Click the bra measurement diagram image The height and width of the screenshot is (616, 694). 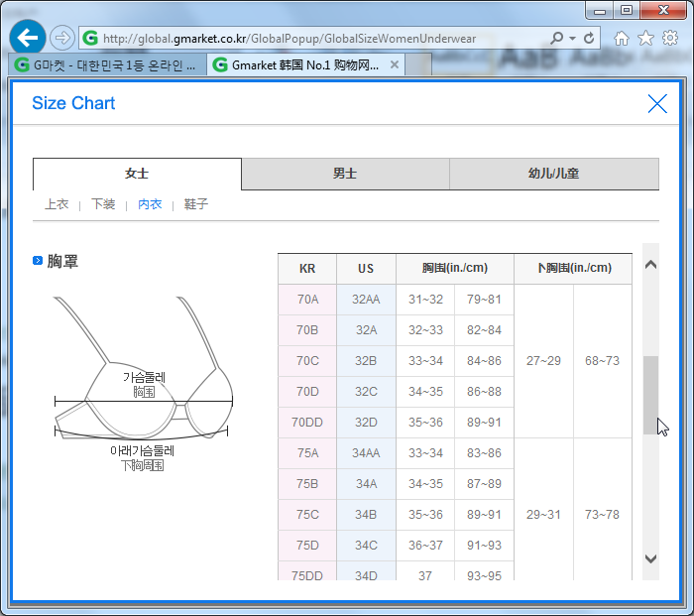[x=144, y=384]
